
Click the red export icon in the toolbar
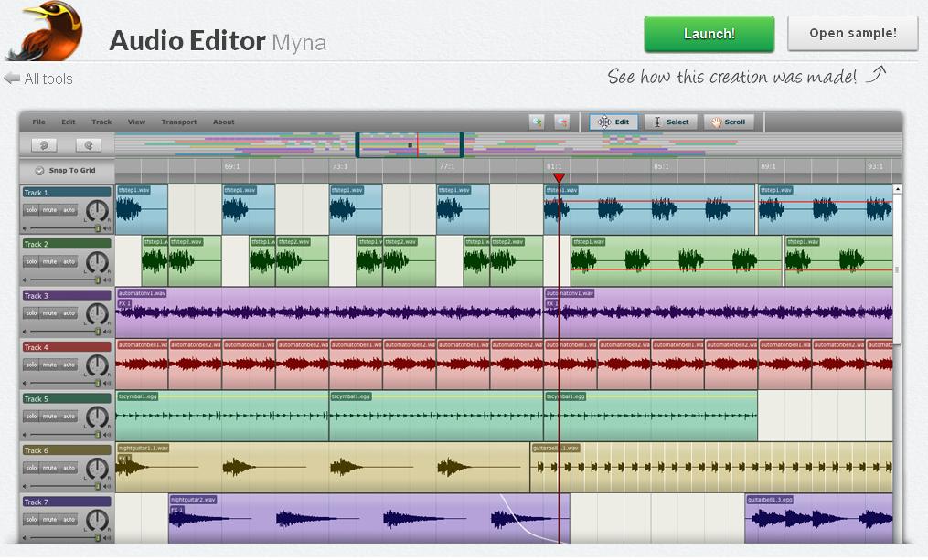[x=561, y=122]
